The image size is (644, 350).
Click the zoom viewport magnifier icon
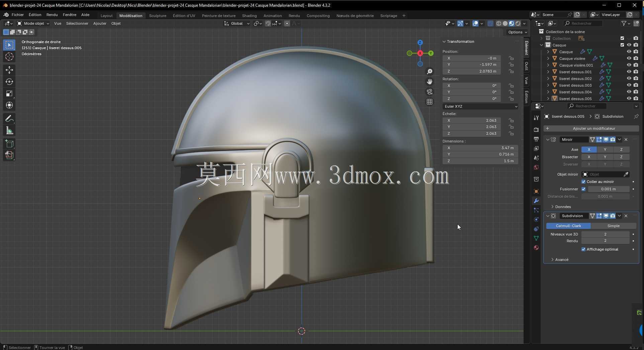[430, 72]
